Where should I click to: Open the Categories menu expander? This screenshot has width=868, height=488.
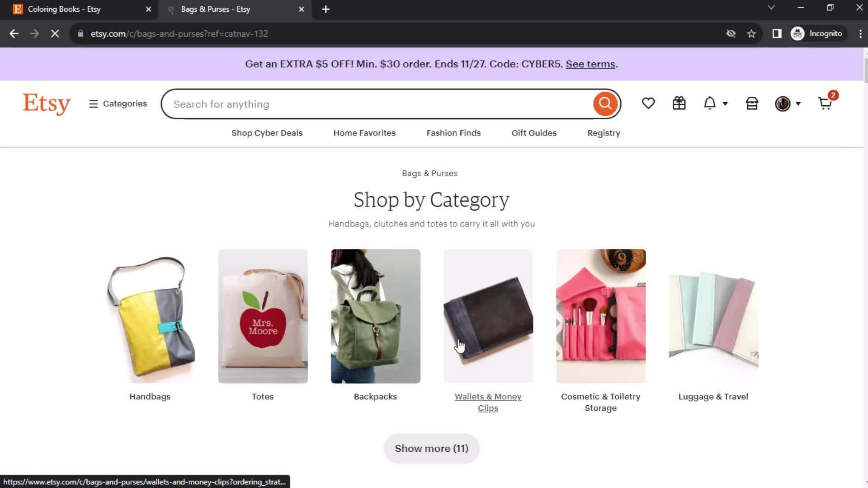[118, 103]
